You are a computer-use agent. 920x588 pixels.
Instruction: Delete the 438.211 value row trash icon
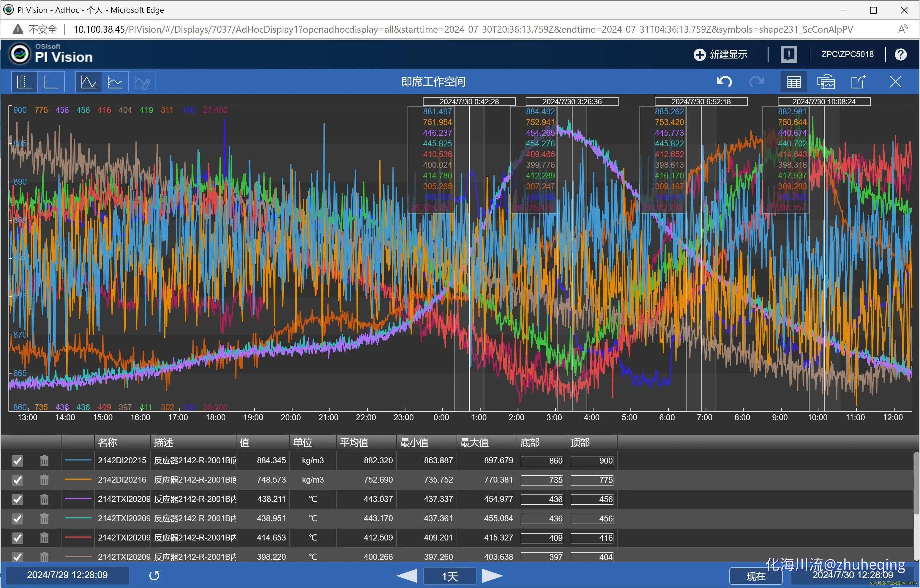point(44,500)
